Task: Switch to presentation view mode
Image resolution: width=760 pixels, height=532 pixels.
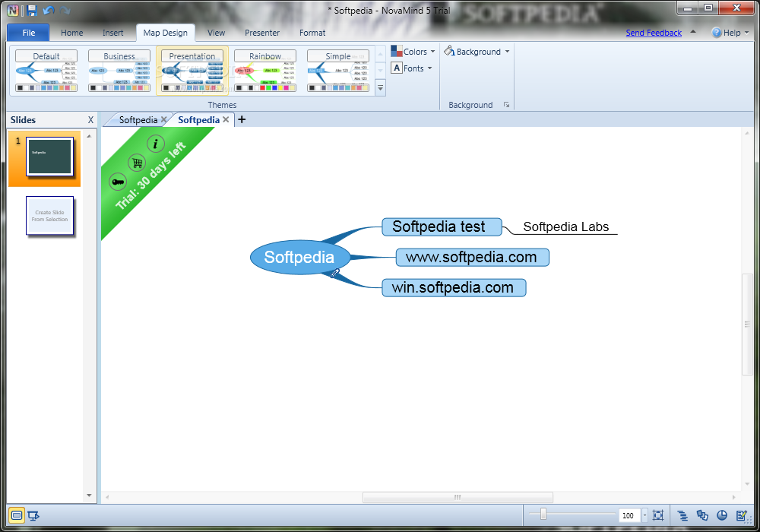Action: coord(33,515)
